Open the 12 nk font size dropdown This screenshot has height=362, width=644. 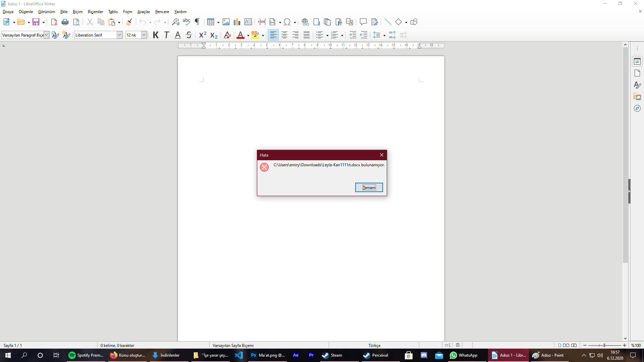(x=144, y=35)
